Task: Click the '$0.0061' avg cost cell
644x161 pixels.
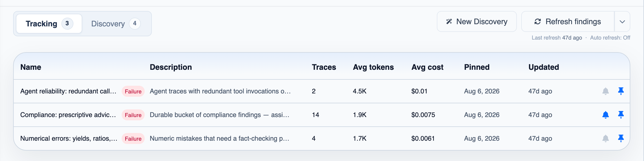Action: pyautogui.click(x=423, y=138)
